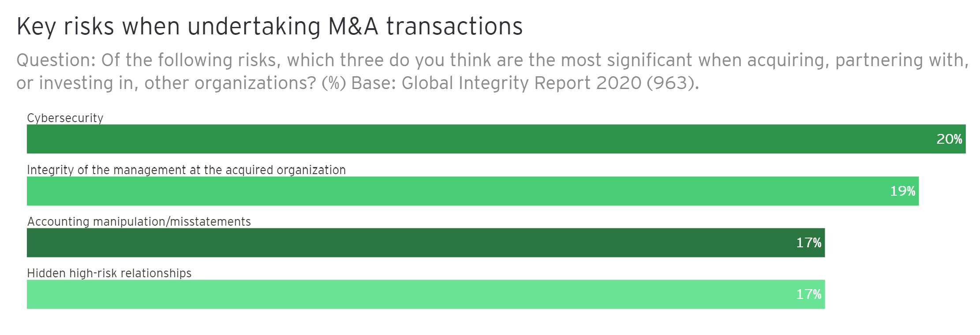Click the Integrity of management bar
980x335 pixels.
[x=441, y=191]
